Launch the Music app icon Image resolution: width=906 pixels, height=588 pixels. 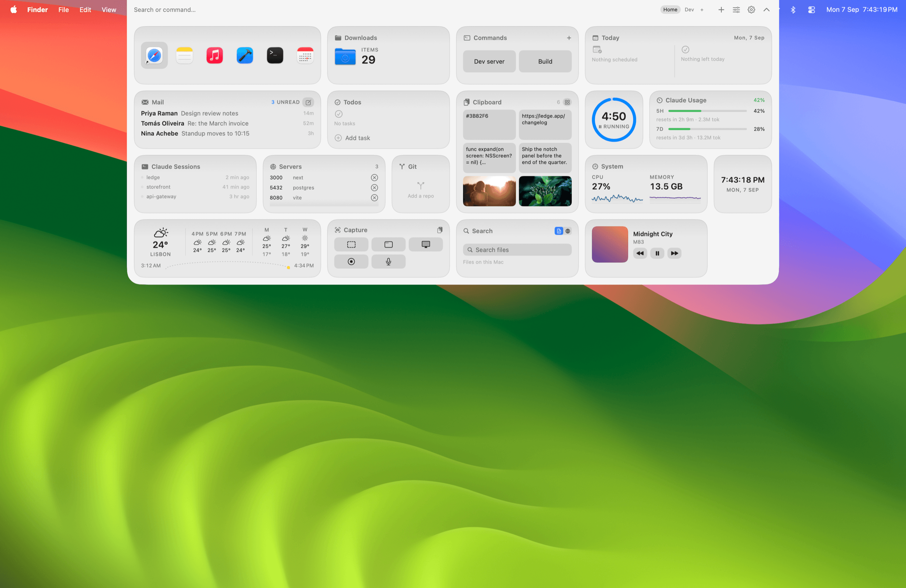(215, 56)
